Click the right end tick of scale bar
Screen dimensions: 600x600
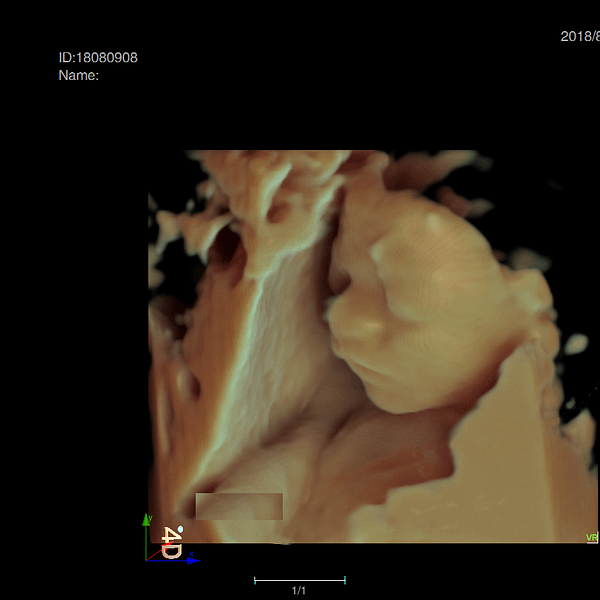[345, 579]
